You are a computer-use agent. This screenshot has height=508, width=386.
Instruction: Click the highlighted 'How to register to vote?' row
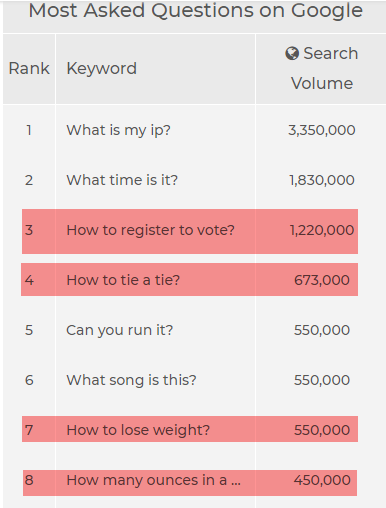coord(190,231)
